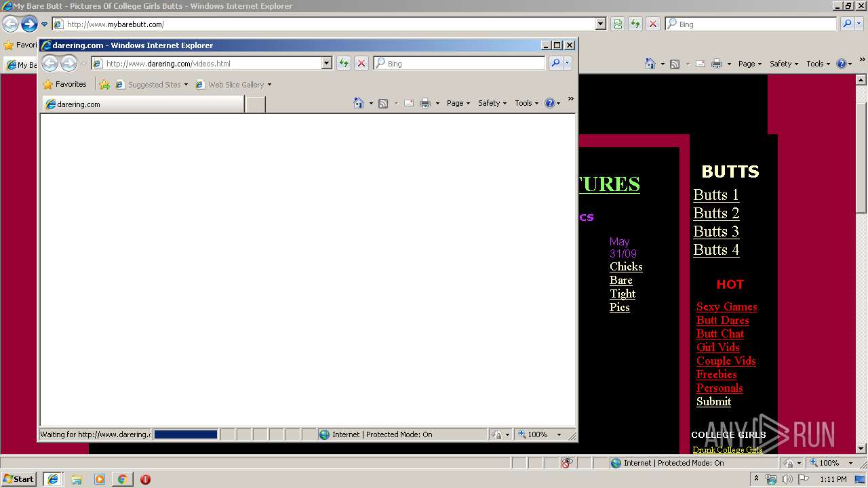Click Refresh icon in darering.com window

(344, 63)
